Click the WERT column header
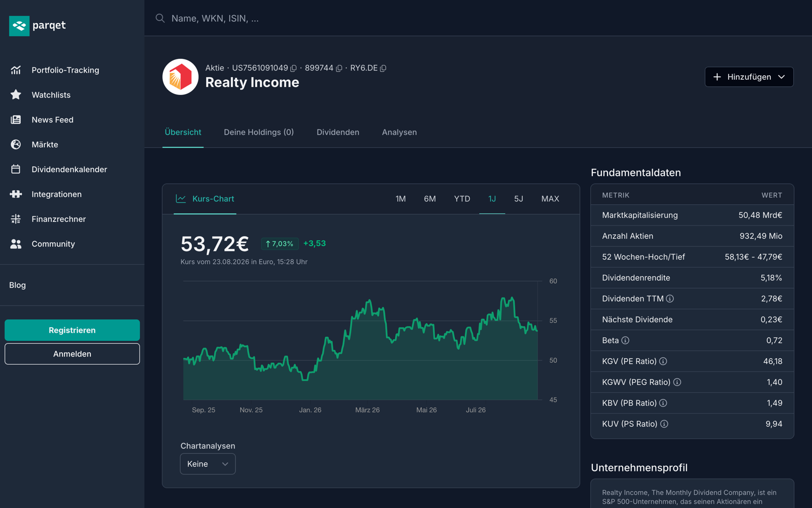 771,195
